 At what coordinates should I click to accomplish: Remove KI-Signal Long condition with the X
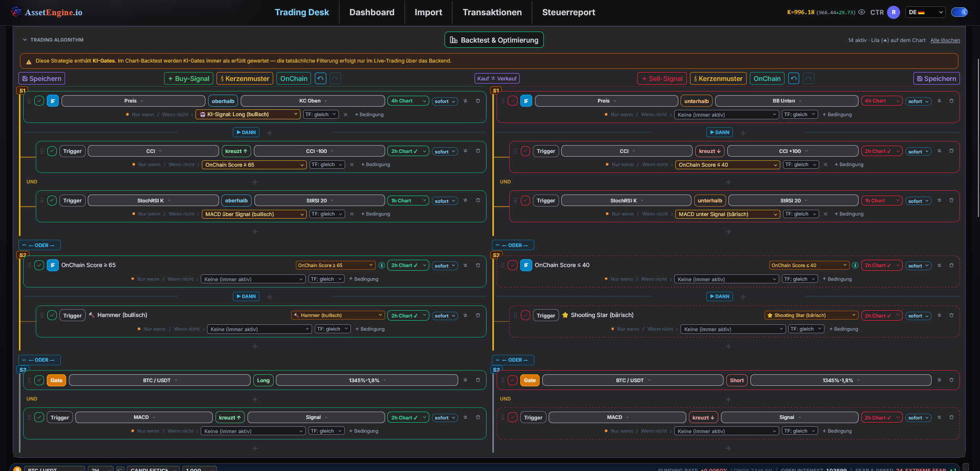point(345,115)
